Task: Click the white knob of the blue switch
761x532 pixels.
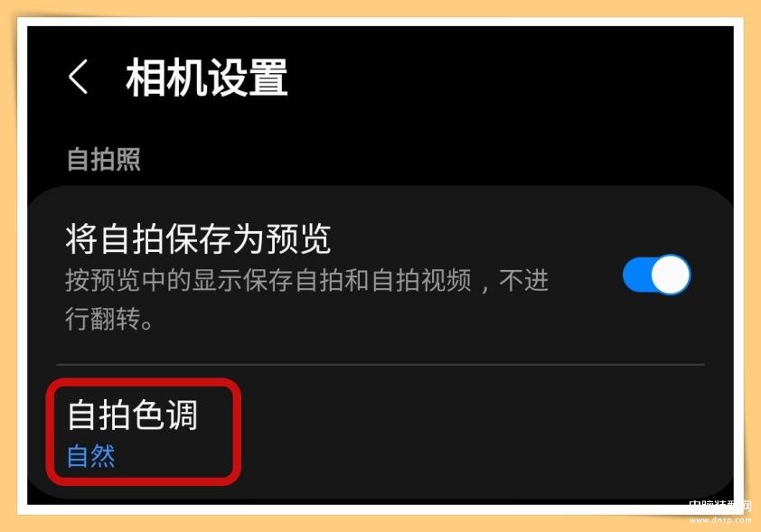Action: click(x=671, y=275)
